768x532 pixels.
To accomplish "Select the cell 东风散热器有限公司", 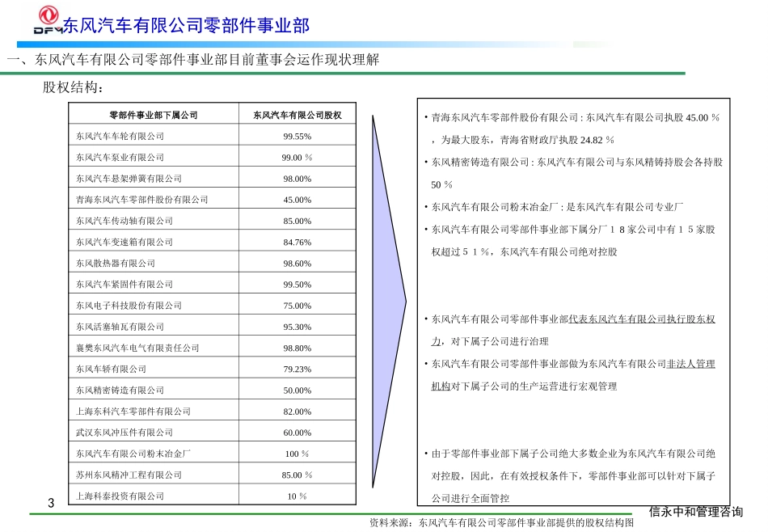I will (115, 263).
